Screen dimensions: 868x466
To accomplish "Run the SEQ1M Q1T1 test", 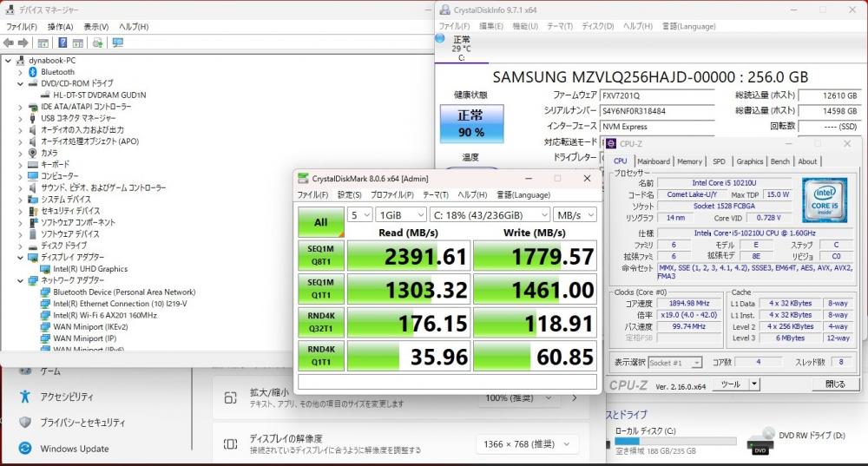I will [321, 288].
